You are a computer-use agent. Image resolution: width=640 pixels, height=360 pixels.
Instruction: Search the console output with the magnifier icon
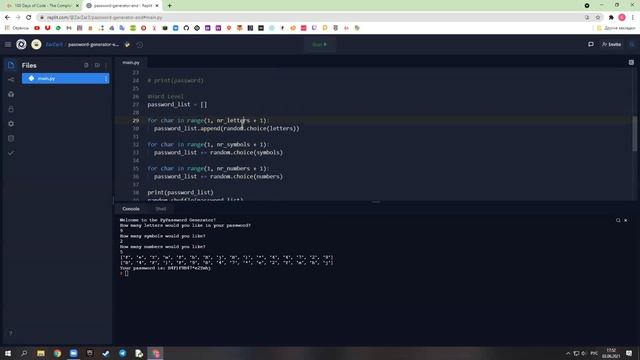(618, 220)
